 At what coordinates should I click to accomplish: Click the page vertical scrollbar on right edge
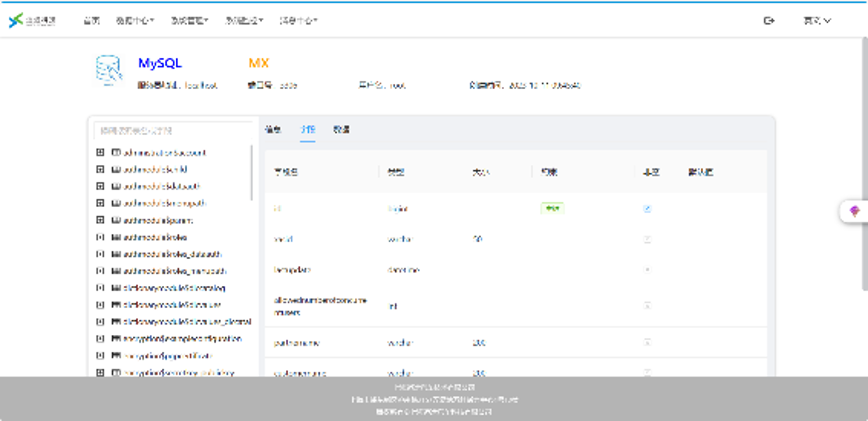[x=865, y=164]
